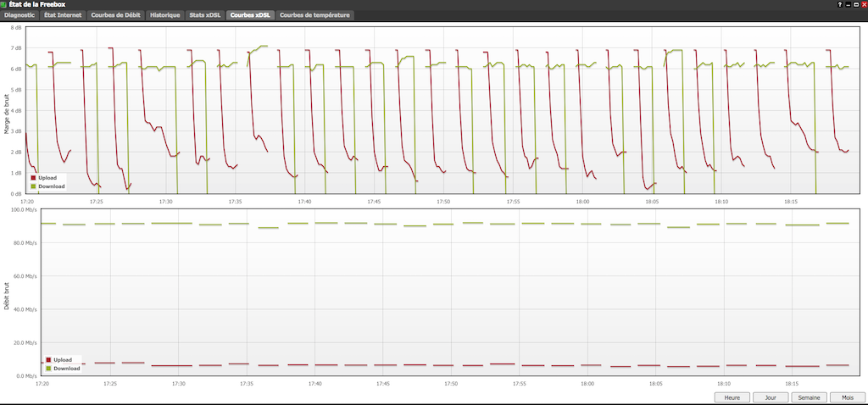This screenshot has width=868, height=405.
Task: Show the Semaine time range
Action: [808, 397]
